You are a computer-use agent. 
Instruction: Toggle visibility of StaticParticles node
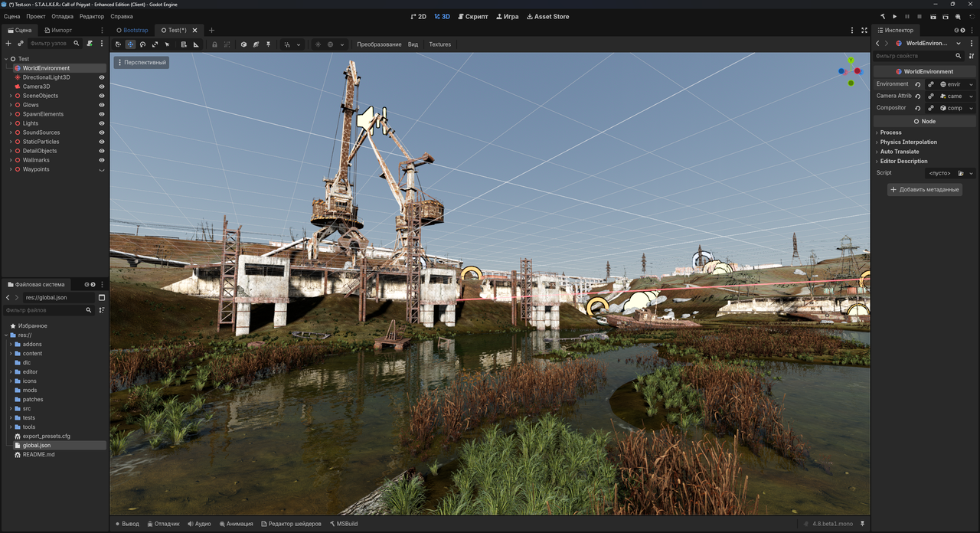coord(102,142)
